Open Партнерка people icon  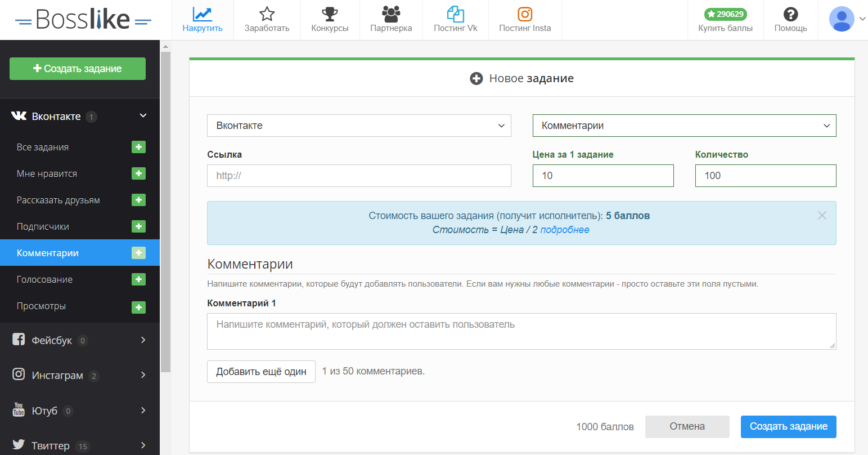tap(391, 14)
